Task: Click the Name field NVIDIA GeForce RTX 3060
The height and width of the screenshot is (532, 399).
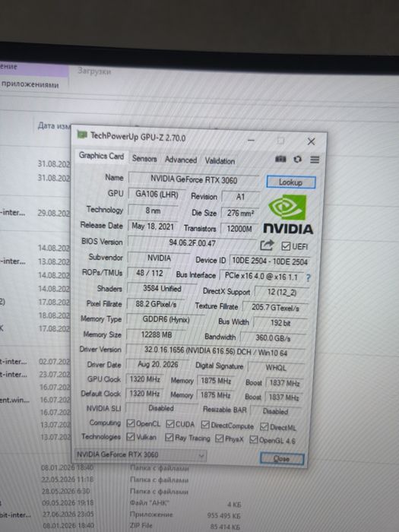Action: tap(193, 179)
